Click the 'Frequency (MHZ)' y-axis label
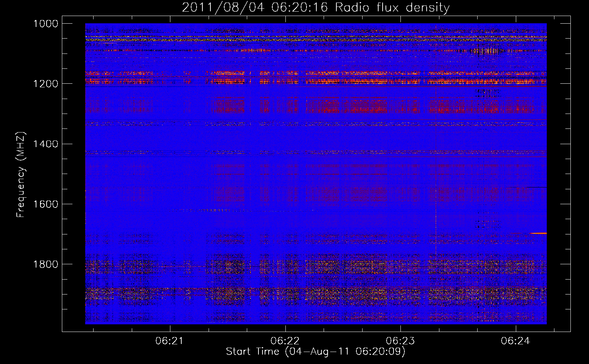The height and width of the screenshot is (364, 589). (21, 175)
